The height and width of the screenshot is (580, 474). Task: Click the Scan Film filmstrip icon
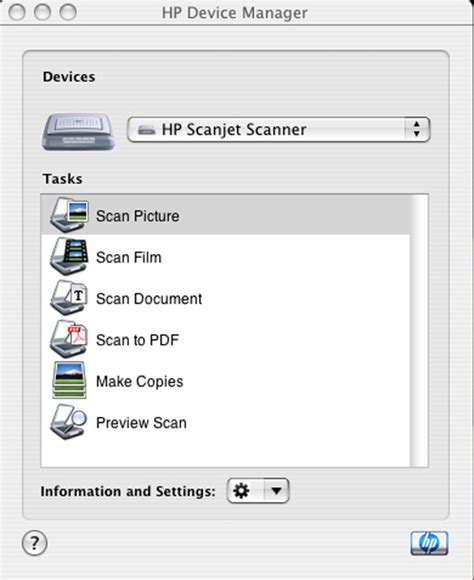(x=69, y=257)
